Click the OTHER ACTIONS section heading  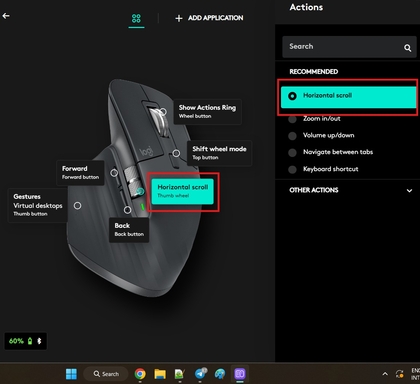[x=314, y=190]
